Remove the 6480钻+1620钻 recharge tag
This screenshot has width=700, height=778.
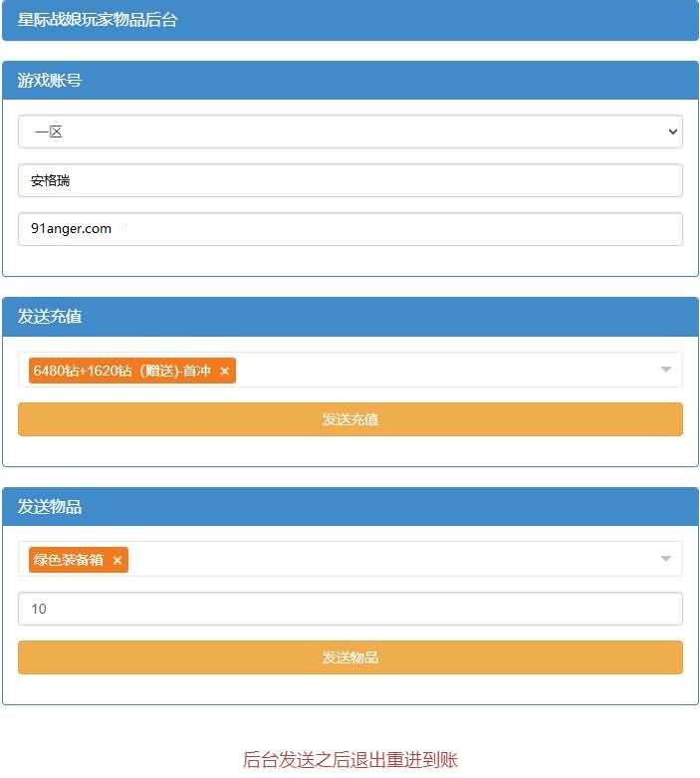point(224,372)
